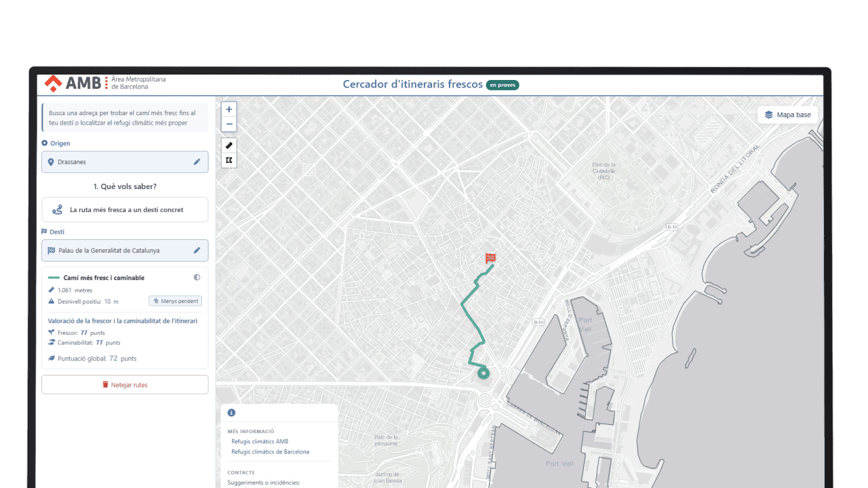This screenshot has height=488, width=868.
Task: Open La ruta més fresca a un destí concret selector
Action: coord(125,209)
